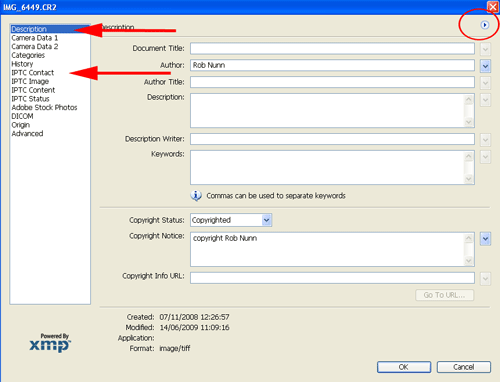Expand the Copyright Notice history dropdown
The width and height of the screenshot is (500, 382).
485,239
